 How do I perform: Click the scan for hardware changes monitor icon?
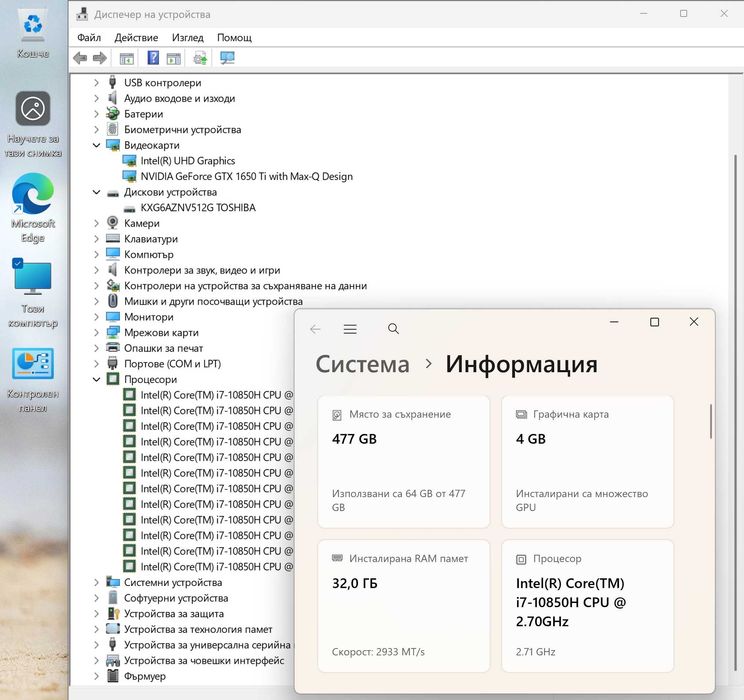coord(227,58)
